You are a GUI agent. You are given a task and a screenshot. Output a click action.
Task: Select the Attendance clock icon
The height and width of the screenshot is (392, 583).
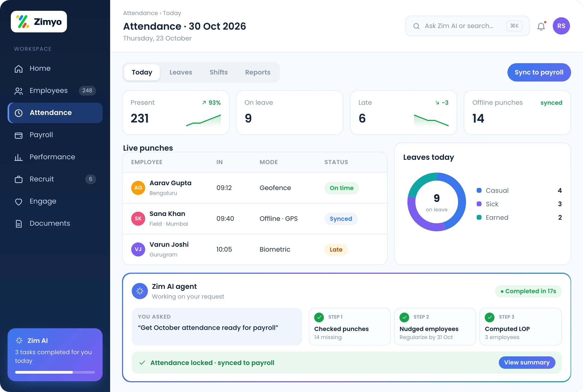[x=19, y=113]
